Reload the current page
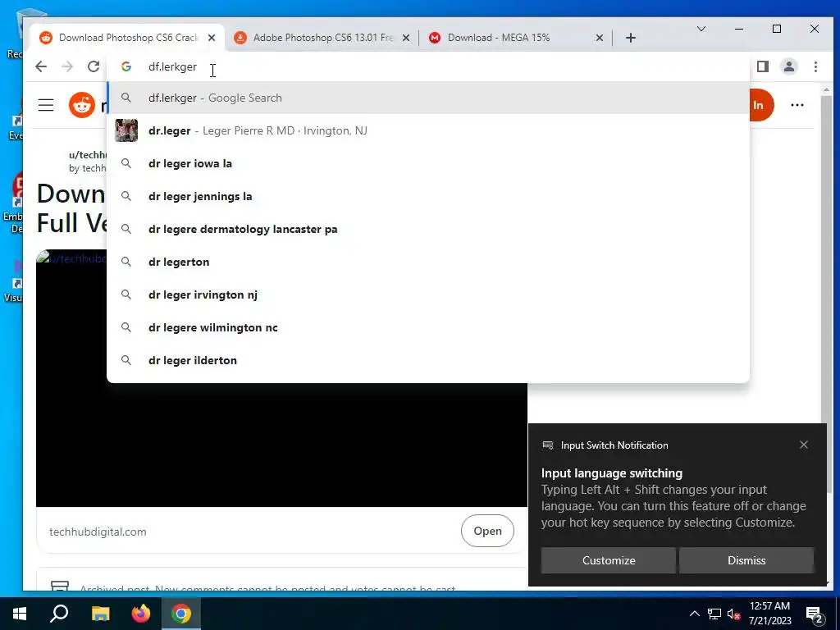Screen dimensions: 840x630 [94, 66]
